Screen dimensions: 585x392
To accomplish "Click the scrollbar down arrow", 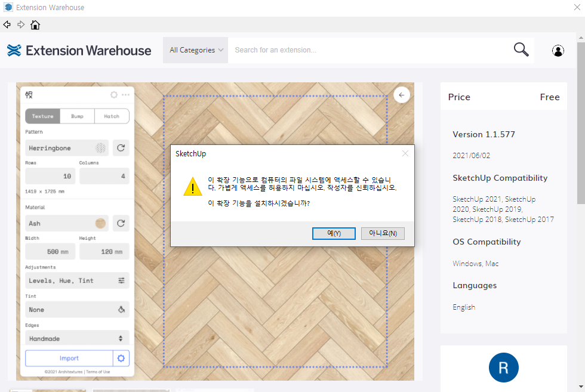I will pyautogui.click(x=580, y=387).
